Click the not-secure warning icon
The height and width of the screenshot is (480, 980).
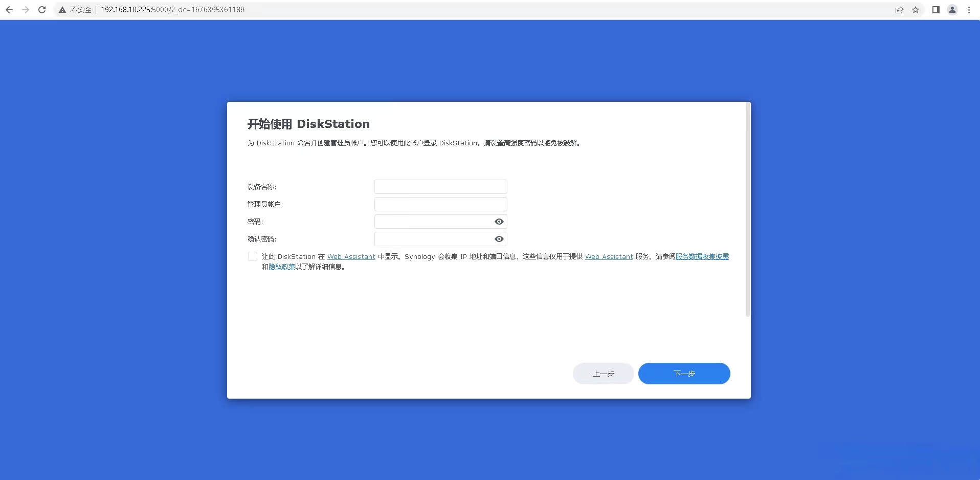coord(62,10)
